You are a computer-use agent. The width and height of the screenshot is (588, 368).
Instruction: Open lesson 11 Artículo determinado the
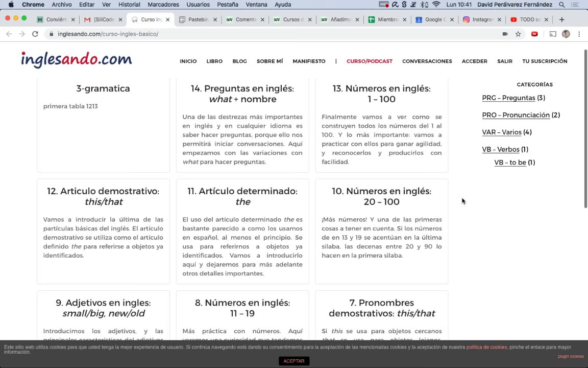(242, 196)
